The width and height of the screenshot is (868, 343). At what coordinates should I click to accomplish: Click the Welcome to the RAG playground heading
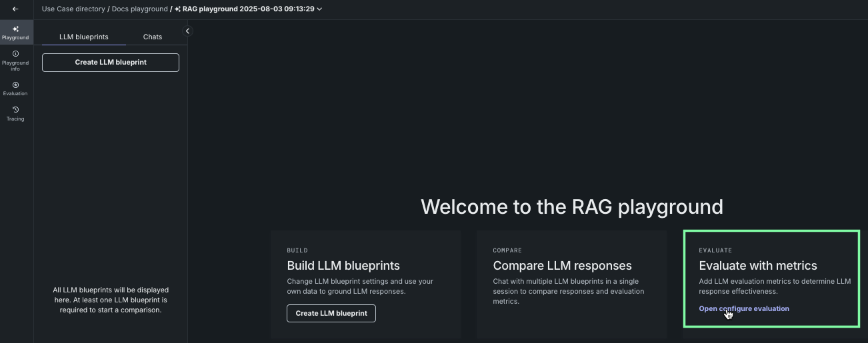571,206
